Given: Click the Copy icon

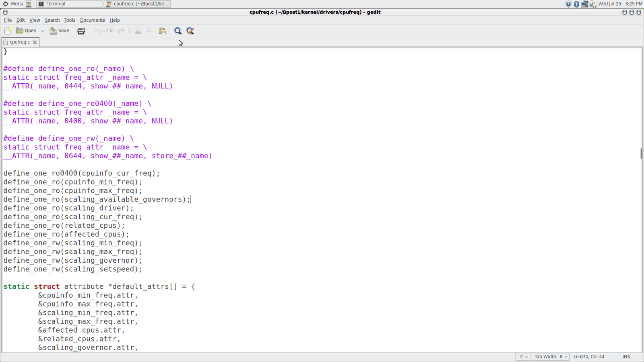Looking at the screenshot, I should 150,31.
